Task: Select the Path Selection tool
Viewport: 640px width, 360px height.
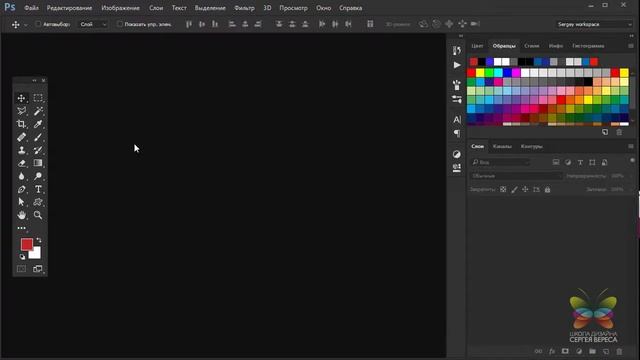Action: click(21, 202)
